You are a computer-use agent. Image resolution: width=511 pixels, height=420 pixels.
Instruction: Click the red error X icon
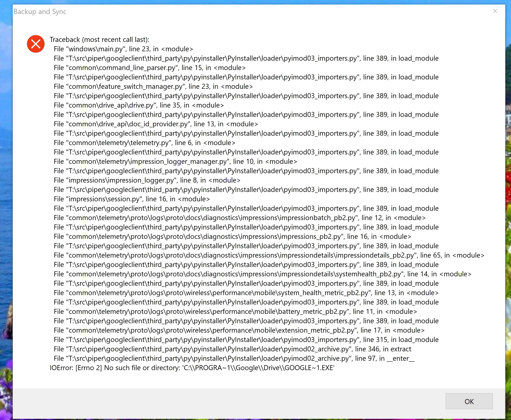click(x=36, y=44)
